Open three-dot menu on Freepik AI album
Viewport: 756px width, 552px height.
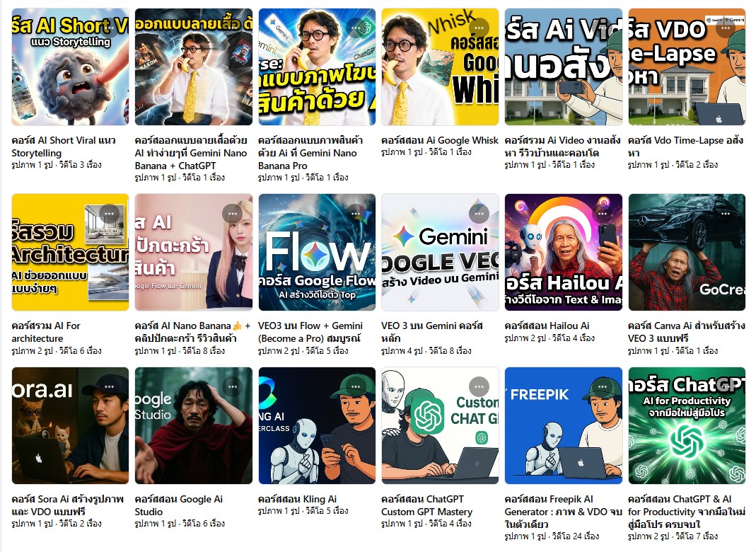coord(603,386)
